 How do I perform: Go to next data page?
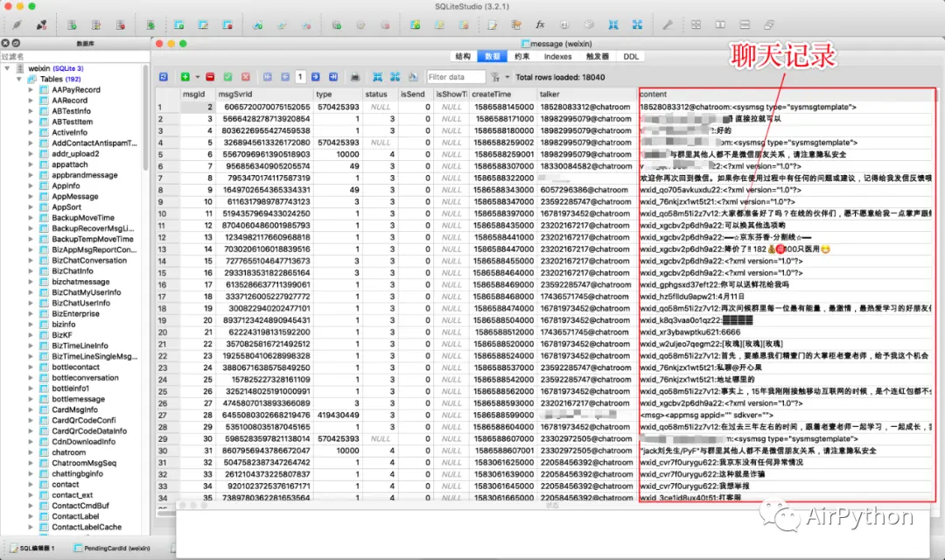pyautogui.click(x=315, y=77)
